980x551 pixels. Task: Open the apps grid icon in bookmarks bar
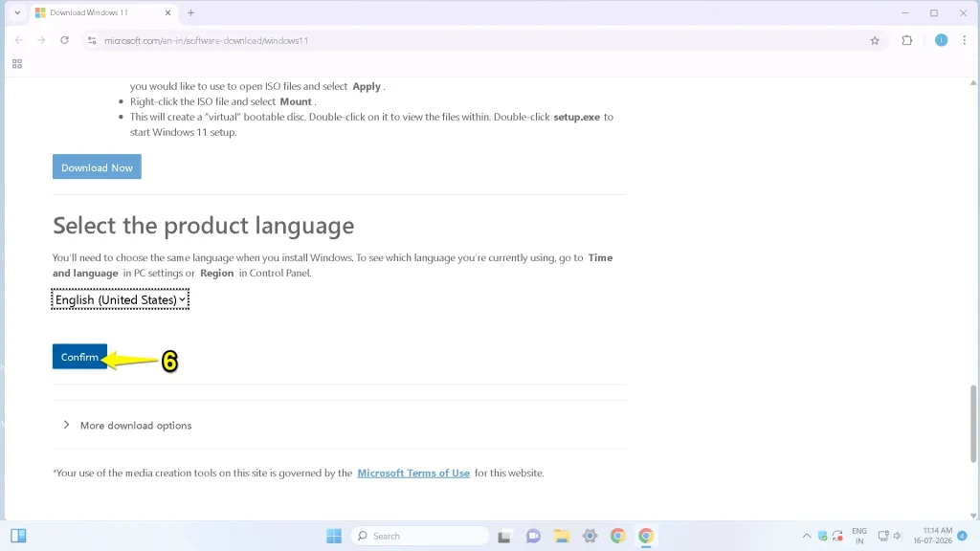[x=17, y=64]
